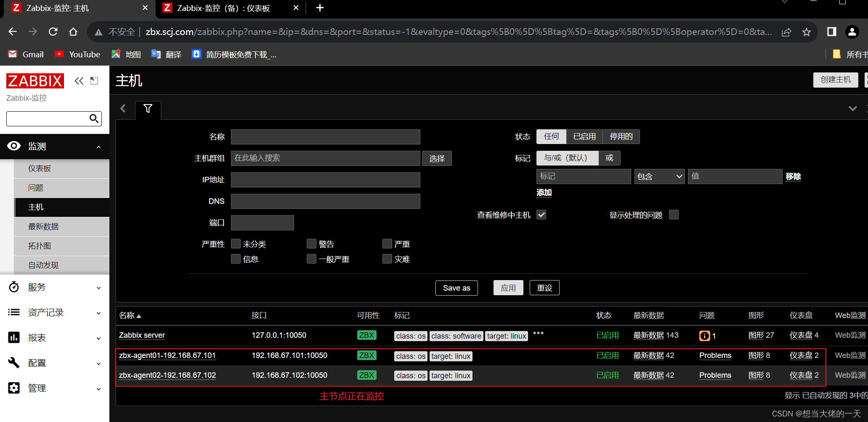The image size is (868, 422).
Task: Click 应用 to apply the filter
Action: click(x=508, y=288)
